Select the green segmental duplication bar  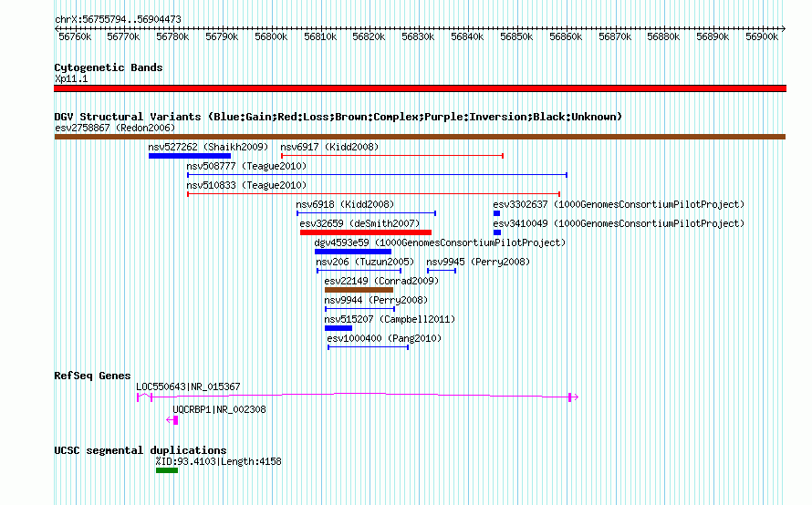pos(167,470)
